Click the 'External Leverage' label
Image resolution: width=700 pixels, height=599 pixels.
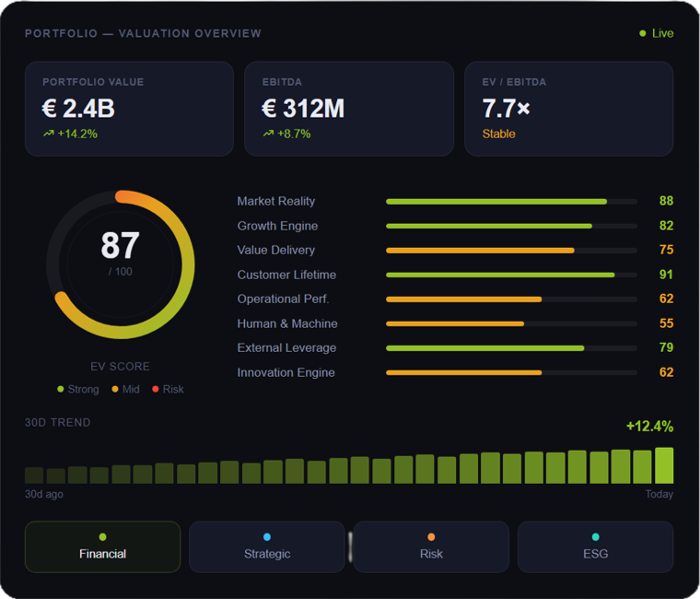pyautogui.click(x=286, y=348)
